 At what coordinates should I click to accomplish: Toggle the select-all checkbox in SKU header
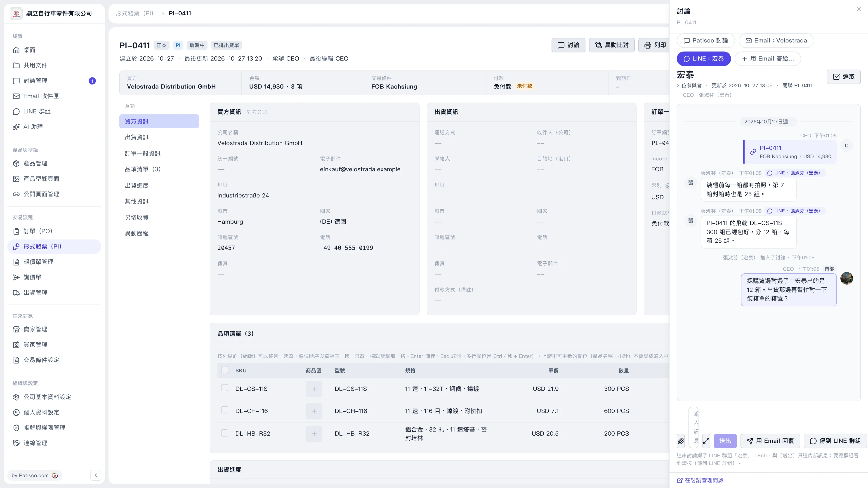pyautogui.click(x=225, y=369)
